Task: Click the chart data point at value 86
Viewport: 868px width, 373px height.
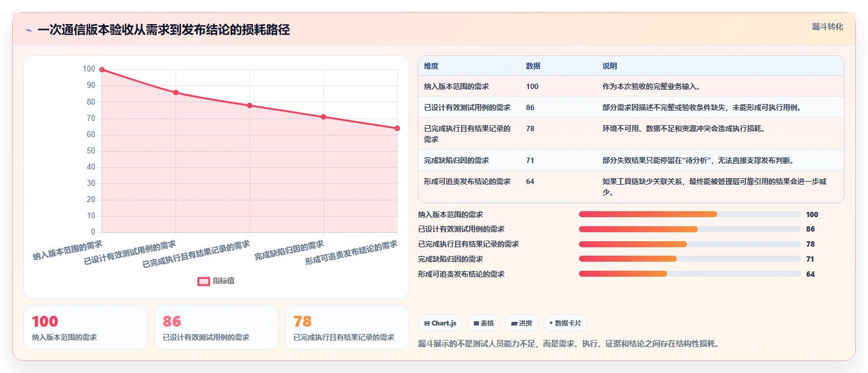Action: 176,93
